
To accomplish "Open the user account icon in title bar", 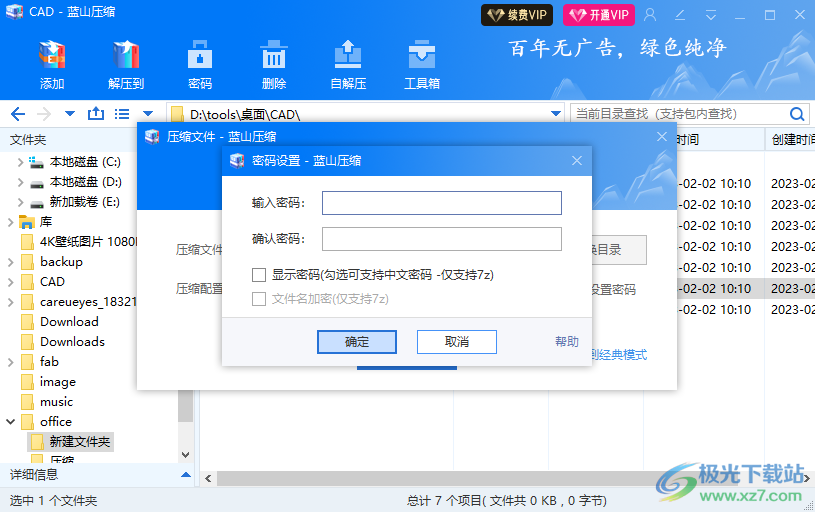I will tap(650, 15).
